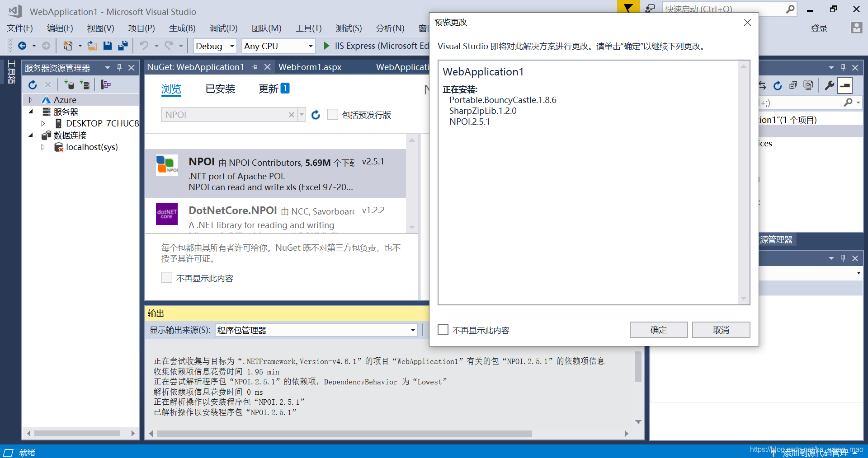Viewport: 868px width, 458px height.
Task: Pin the Server Explorer panel
Action: (x=119, y=67)
